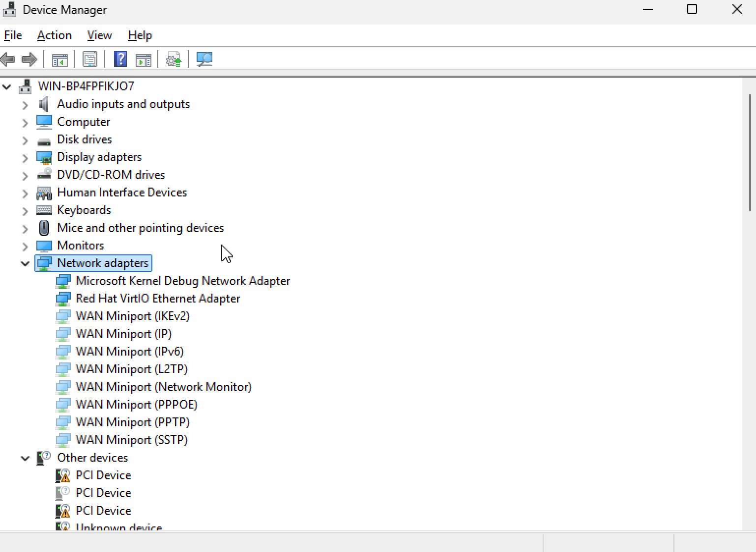Click the mouse icon for Mice and other pointing devices

point(44,228)
